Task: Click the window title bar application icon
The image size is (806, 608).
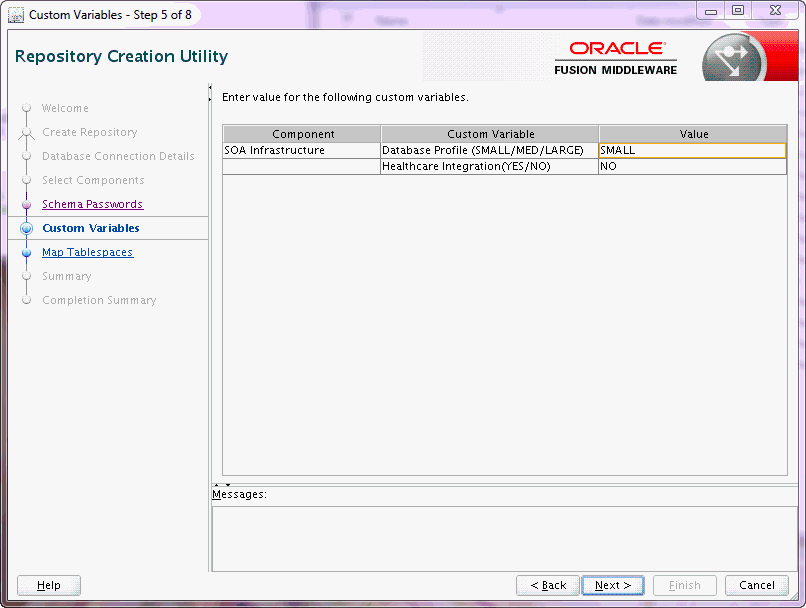Action: click(x=16, y=15)
